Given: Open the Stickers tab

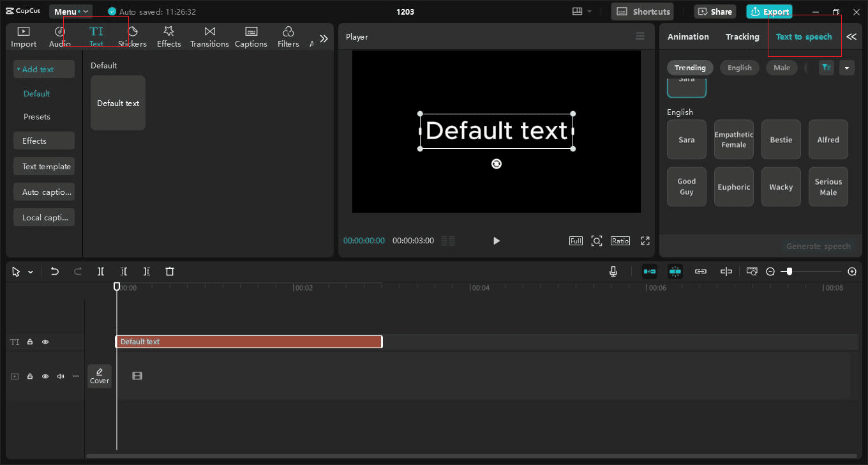Looking at the screenshot, I should (x=132, y=37).
